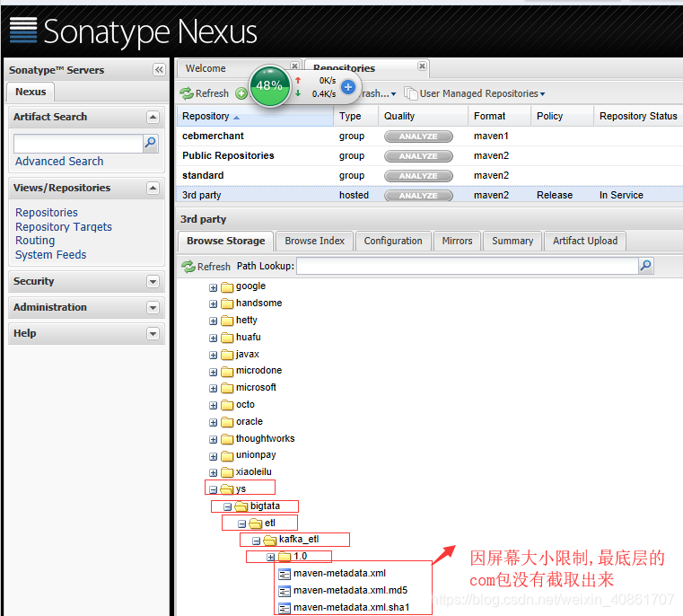Select the kafka_etl folder
The height and width of the screenshot is (616, 683).
[x=299, y=540]
